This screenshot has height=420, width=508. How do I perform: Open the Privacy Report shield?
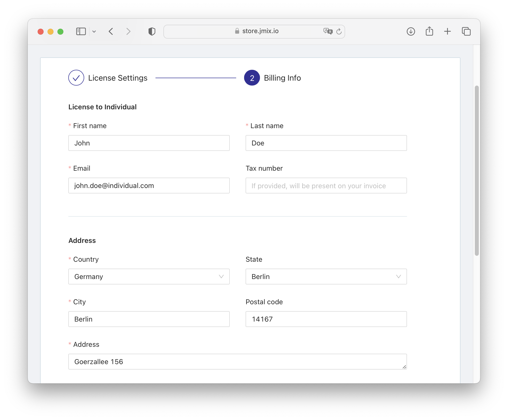(152, 31)
